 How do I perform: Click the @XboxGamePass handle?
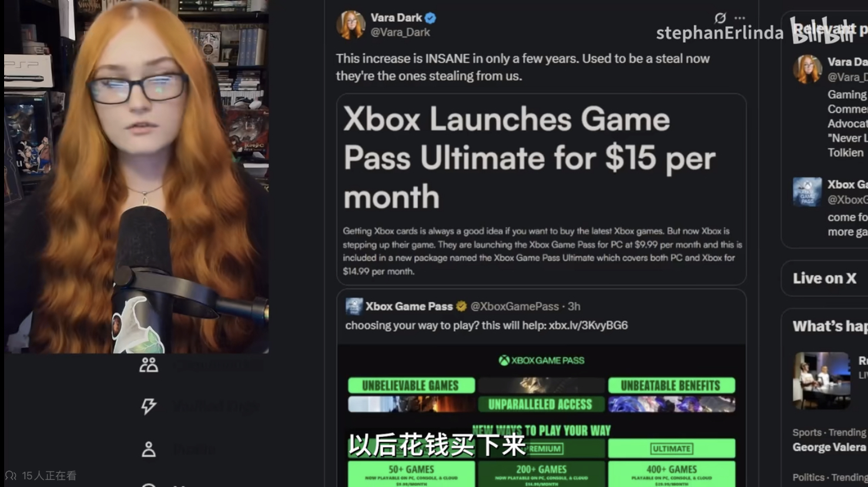[x=515, y=306]
